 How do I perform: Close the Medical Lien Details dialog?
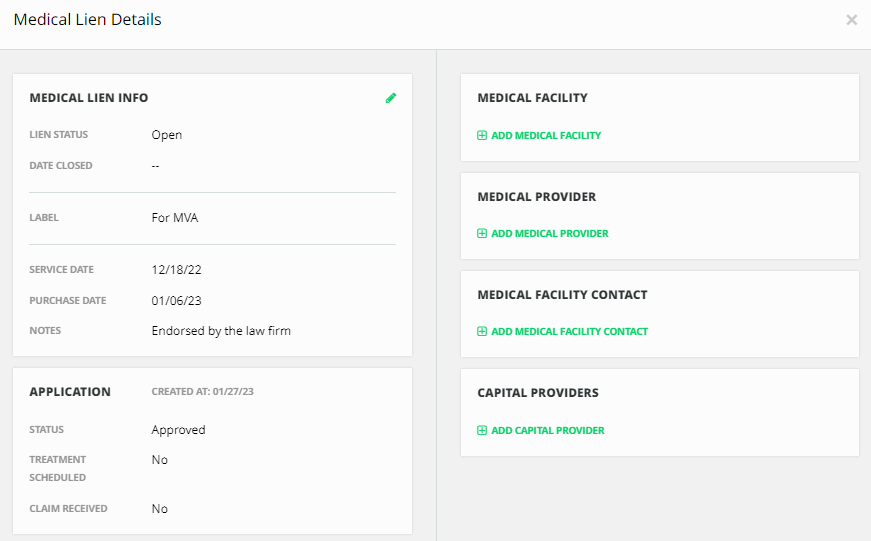point(851,20)
